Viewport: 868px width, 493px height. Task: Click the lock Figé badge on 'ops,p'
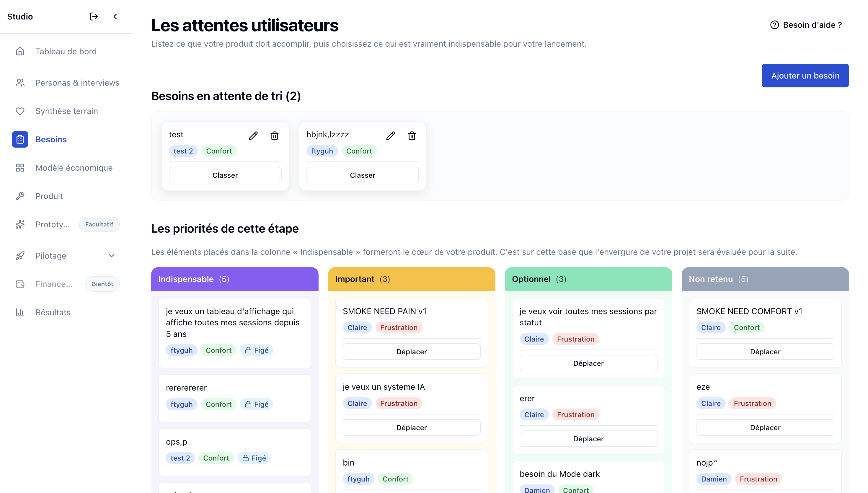tap(254, 458)
